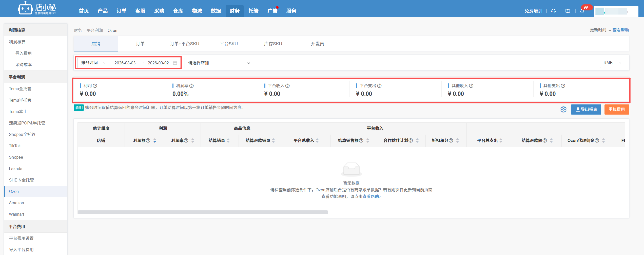Viewport: 644px width, 255px height.
Task: Open the help book icon in header
Action: 568,11
